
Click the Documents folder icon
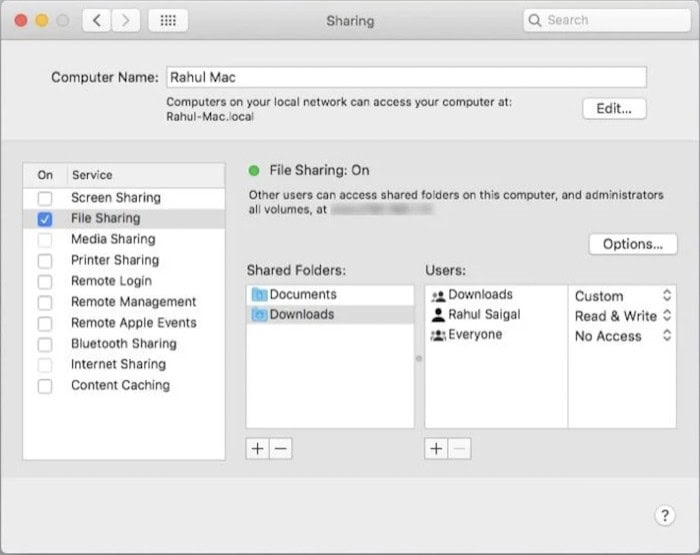259,294
